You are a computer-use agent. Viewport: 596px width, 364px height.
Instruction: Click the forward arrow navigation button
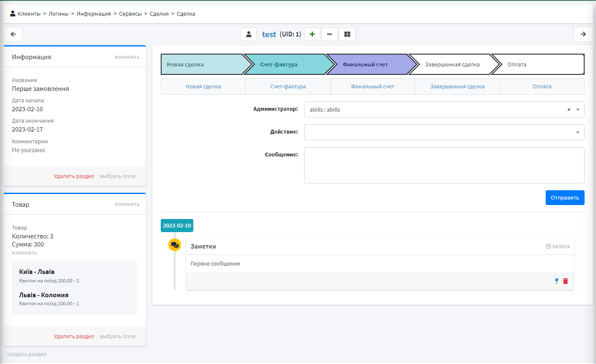(x=583, y=34)
